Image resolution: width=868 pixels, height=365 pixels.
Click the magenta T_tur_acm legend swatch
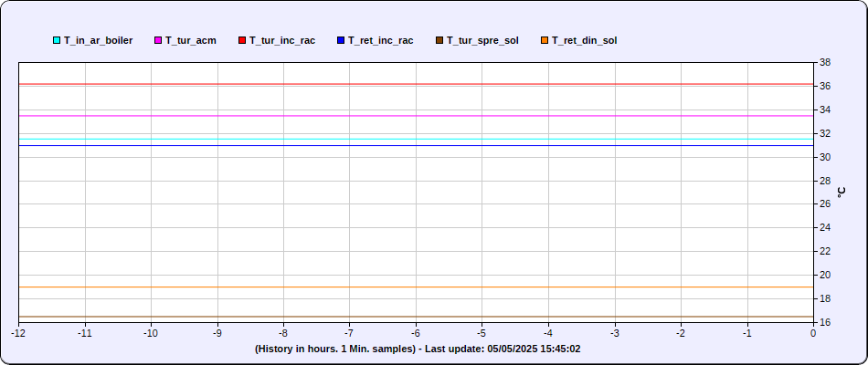click(158, 41)
